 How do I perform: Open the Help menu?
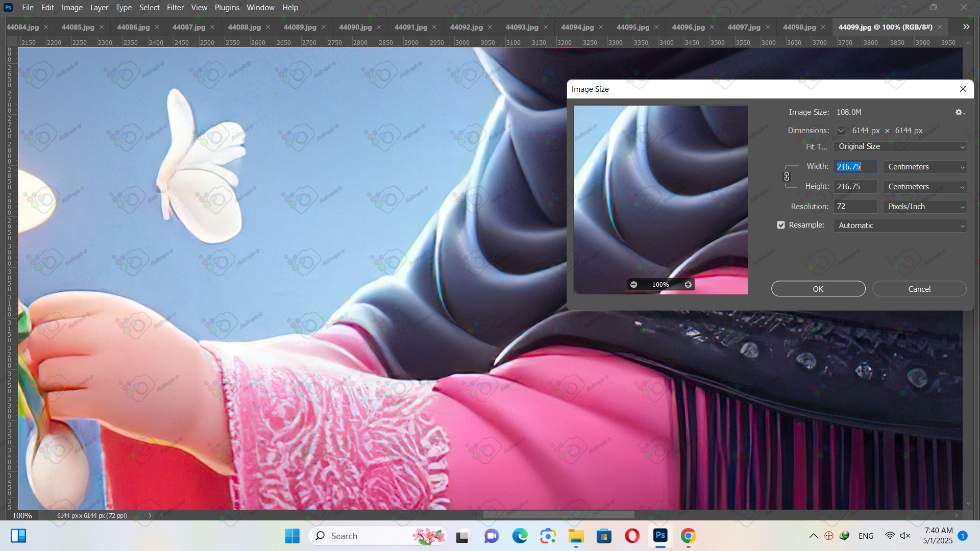[290, 8]
